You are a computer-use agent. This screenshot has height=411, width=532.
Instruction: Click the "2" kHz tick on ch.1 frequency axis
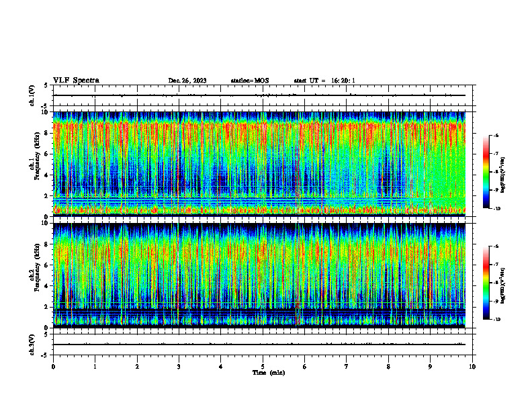pyautogui.click(x=47, y=195)
